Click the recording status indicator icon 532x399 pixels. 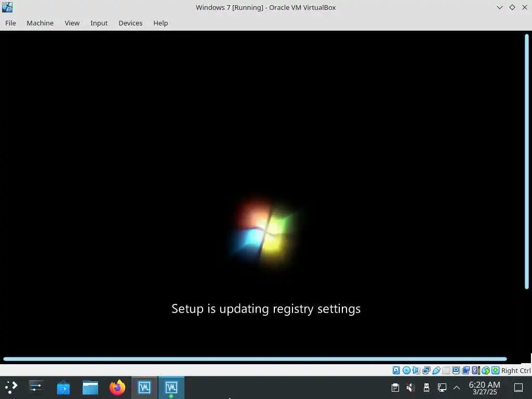pos(466,370)
